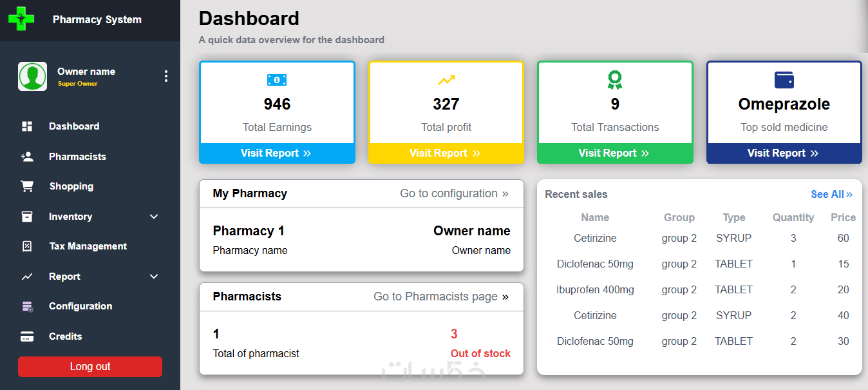Click the Tax Management receipt icon

click(x=27, y=246)
